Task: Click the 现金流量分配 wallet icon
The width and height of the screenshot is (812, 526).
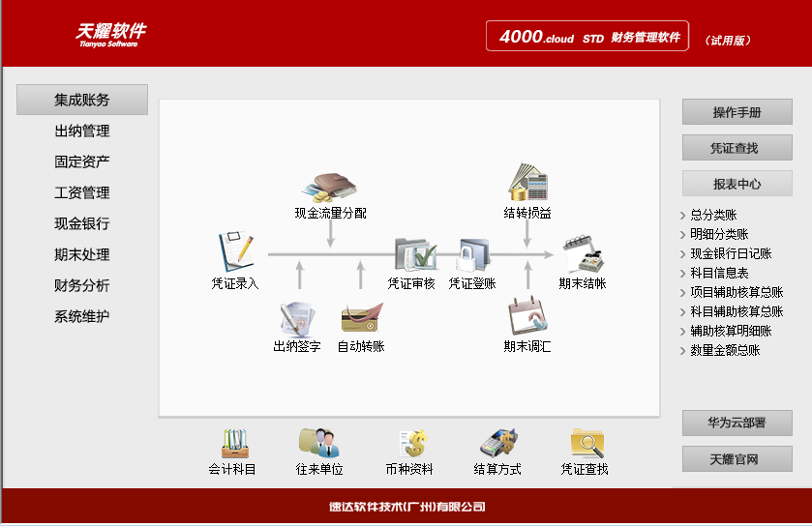Action: tap(329, 187)
